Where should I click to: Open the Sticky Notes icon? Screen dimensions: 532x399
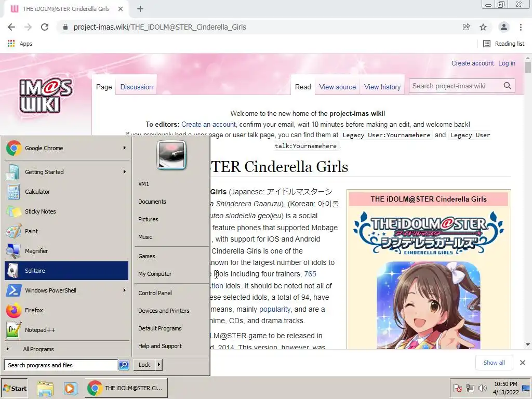pos(14,211)
